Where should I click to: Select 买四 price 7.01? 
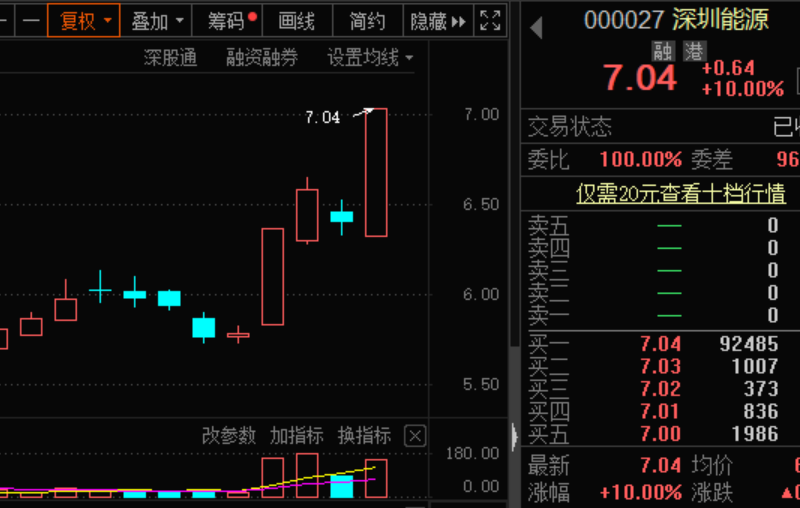(661, 411)
